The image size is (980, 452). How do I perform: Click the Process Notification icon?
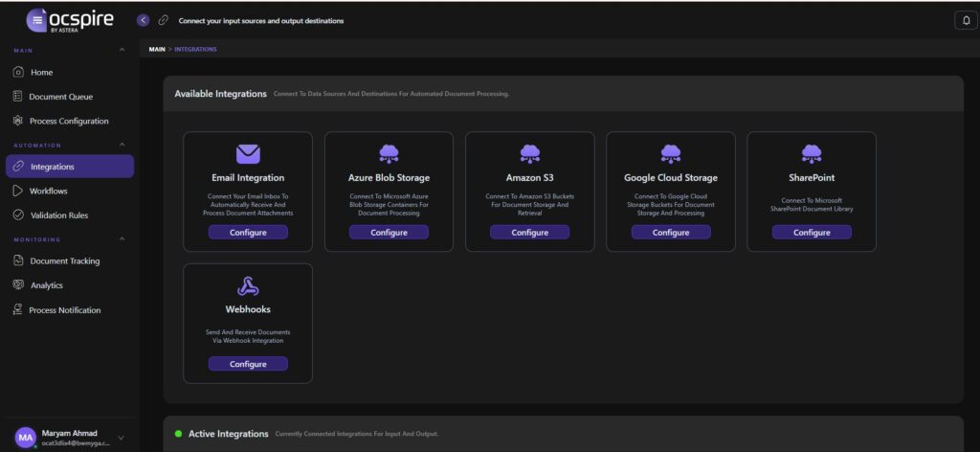[18, 309]
